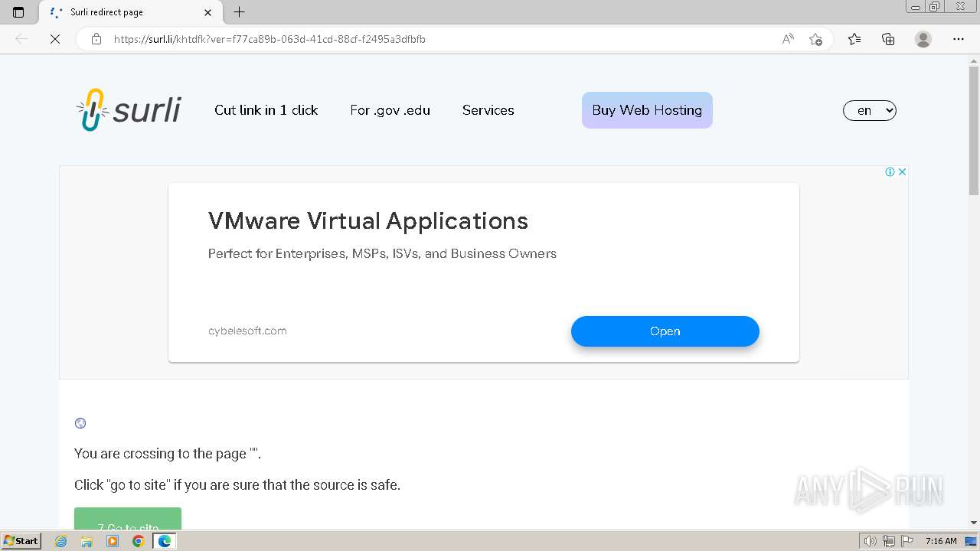
Task: Open the Services menu
Action: click(x=488, y=110)
